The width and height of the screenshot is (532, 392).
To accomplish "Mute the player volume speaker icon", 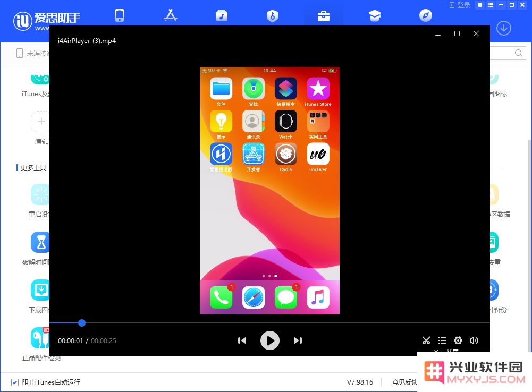I will pos(474,340).
